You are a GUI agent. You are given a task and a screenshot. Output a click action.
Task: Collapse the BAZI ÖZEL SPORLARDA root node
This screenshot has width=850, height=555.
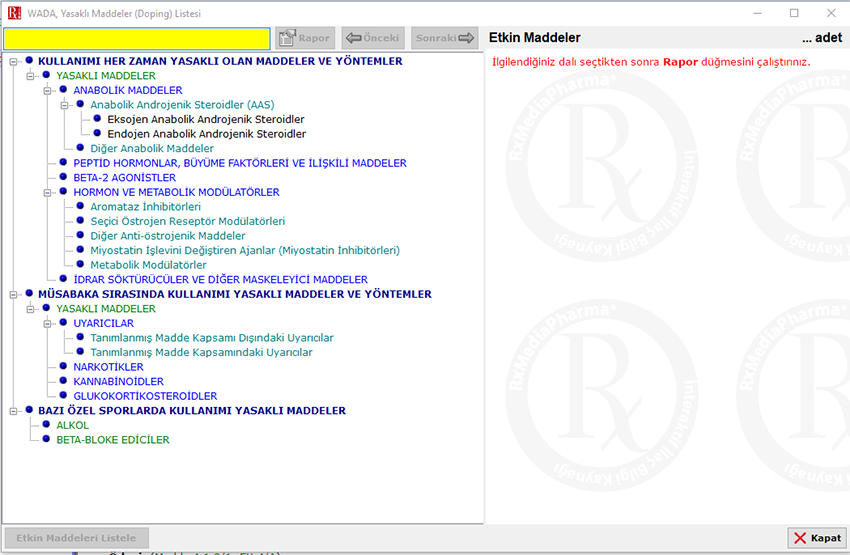(13, 410)
